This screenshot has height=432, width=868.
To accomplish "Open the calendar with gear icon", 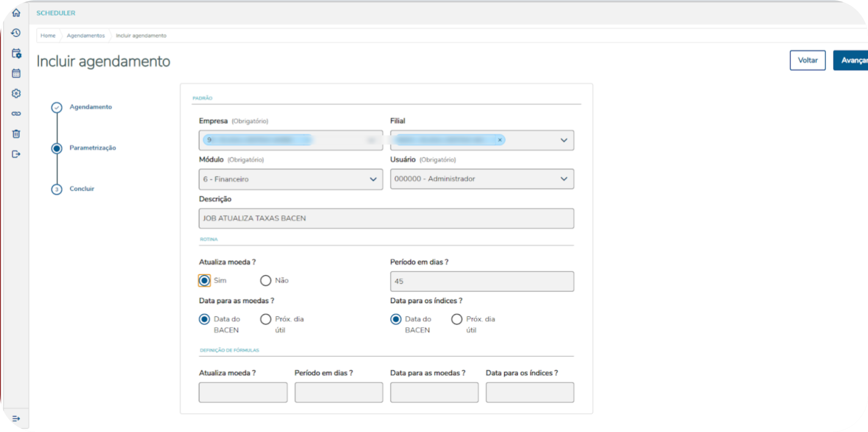I will click(x=16, y=53).
